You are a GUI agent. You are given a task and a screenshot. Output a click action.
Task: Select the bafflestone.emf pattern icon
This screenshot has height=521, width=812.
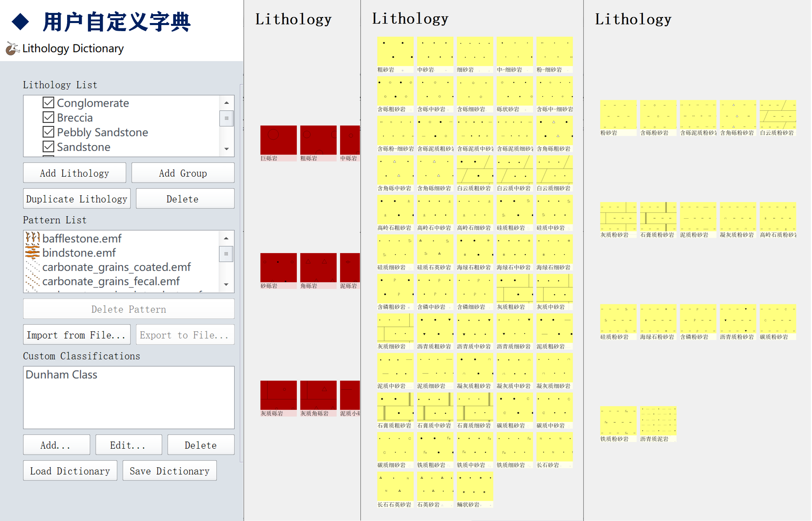[32, 238]
